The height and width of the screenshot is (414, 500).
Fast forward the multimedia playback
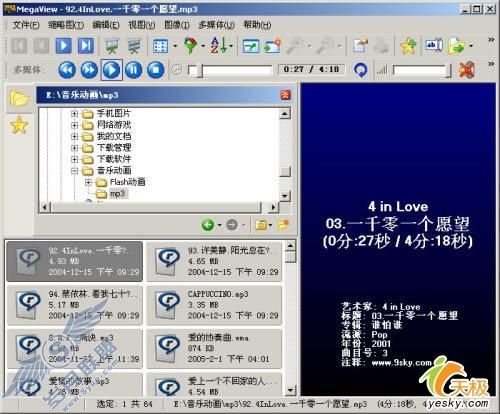coord(89,70)
